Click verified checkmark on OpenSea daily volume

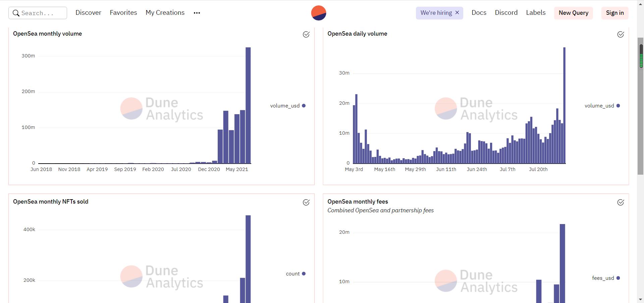(621, 34)
